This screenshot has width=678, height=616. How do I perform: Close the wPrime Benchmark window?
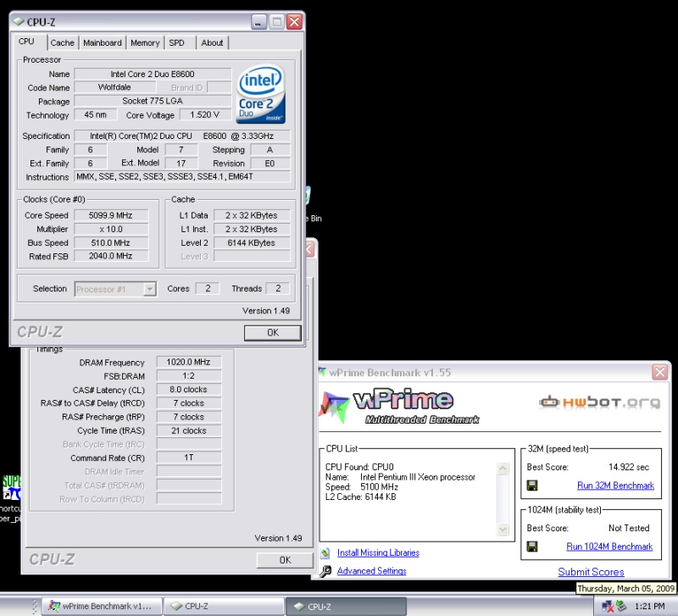click(x=660, y=372)
